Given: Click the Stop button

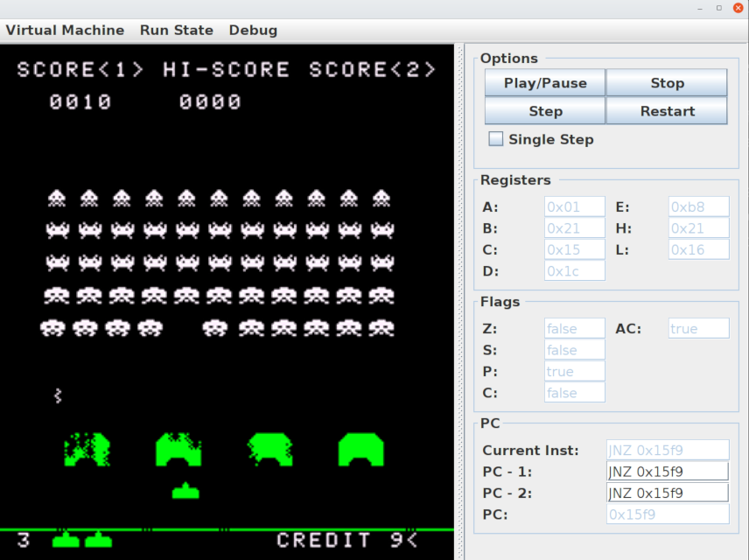Looking at the screenshot, I should point(667,82).
